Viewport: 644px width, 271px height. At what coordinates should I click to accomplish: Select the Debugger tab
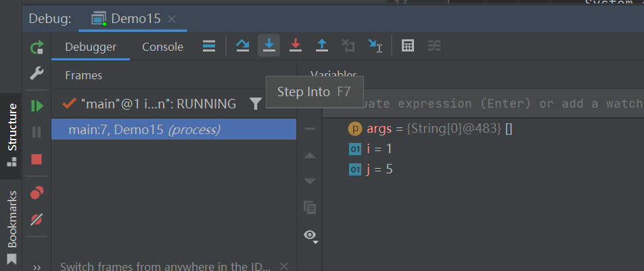pos(91,47)
